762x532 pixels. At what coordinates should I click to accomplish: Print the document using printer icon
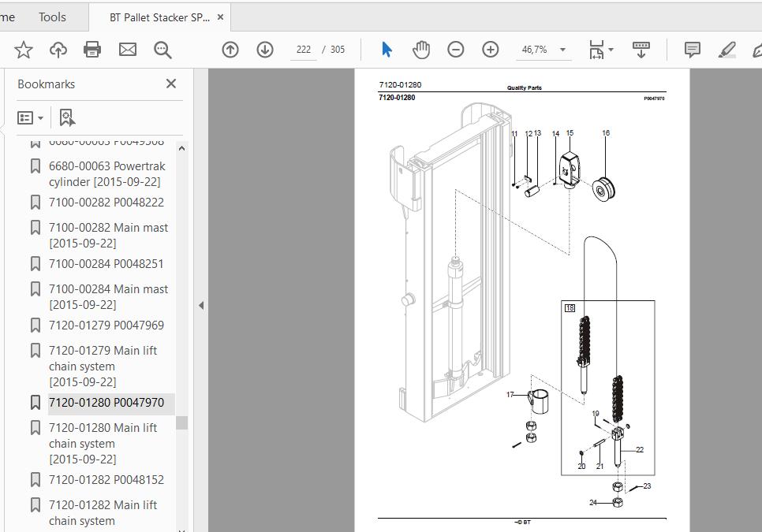92,50
